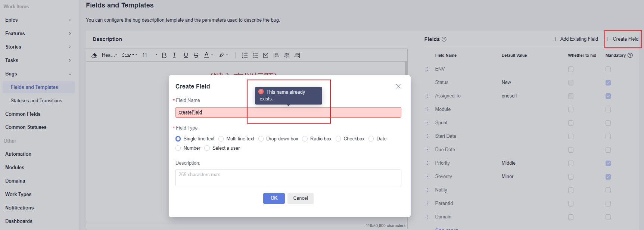The width and height of the screenshot is (644, 230).
Task: Select the Multi-line text field type
Action: (x=221, y=139)
